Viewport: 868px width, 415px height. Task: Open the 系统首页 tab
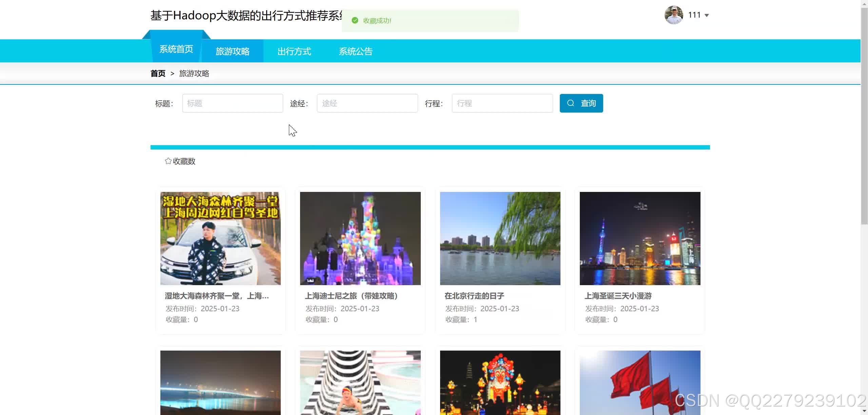tap(176, 49)
